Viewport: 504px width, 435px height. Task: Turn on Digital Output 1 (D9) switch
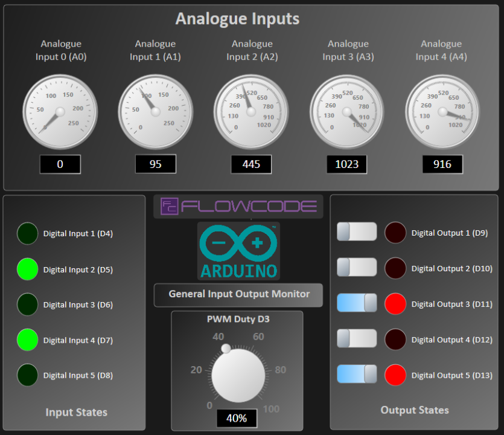(357, 232)
